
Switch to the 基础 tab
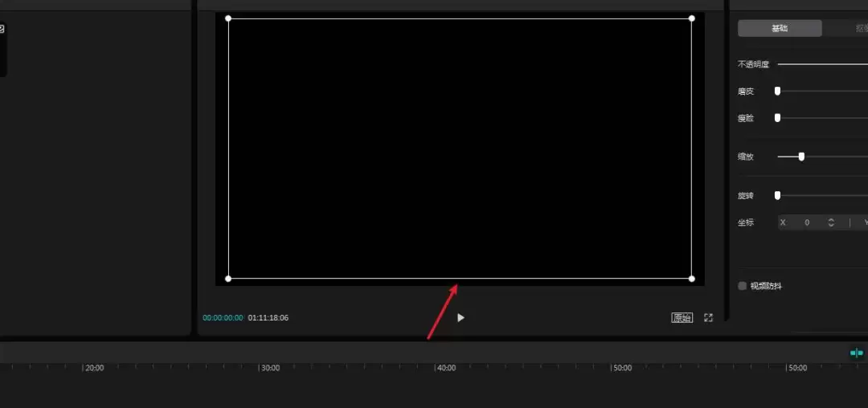[x=780, y=29]
